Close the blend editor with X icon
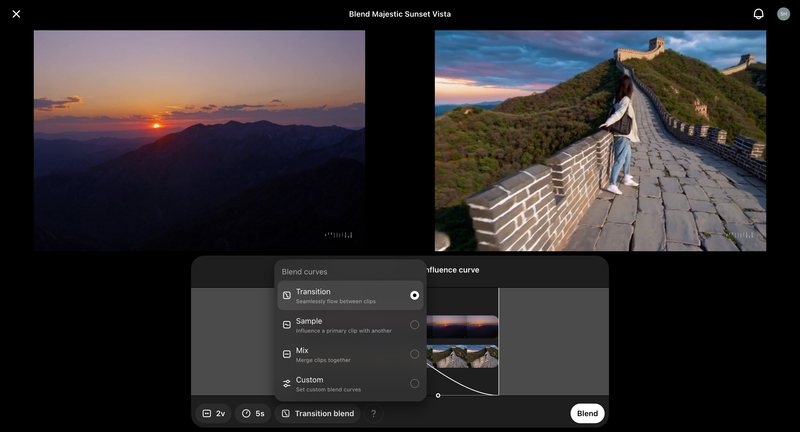This screenshot has width=800, height=432. [x=16, y=14]
